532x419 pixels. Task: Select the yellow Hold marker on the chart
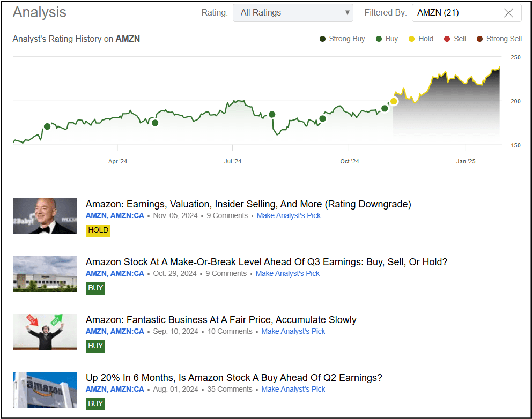point(394,101)
